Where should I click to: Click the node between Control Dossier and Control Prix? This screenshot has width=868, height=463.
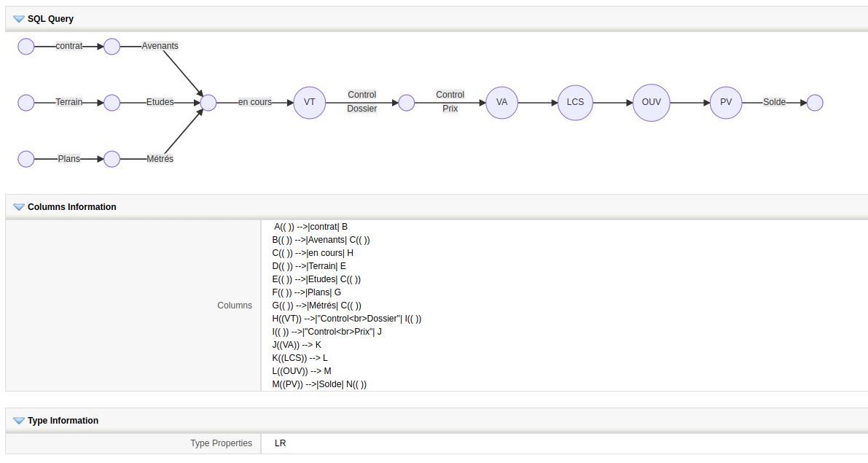tap(407, 103)
